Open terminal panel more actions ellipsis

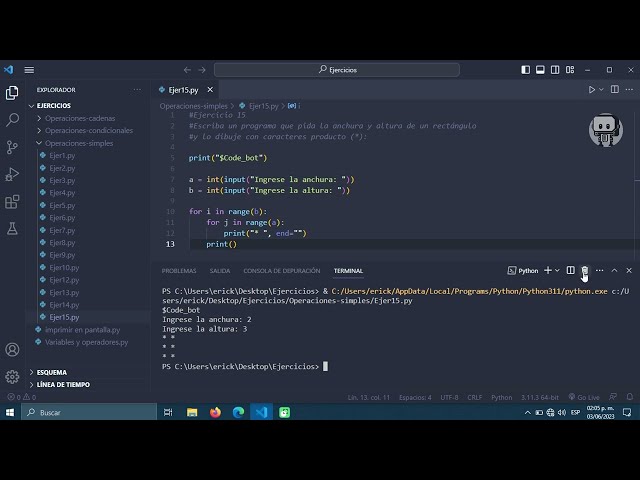(x=600, y=270)
